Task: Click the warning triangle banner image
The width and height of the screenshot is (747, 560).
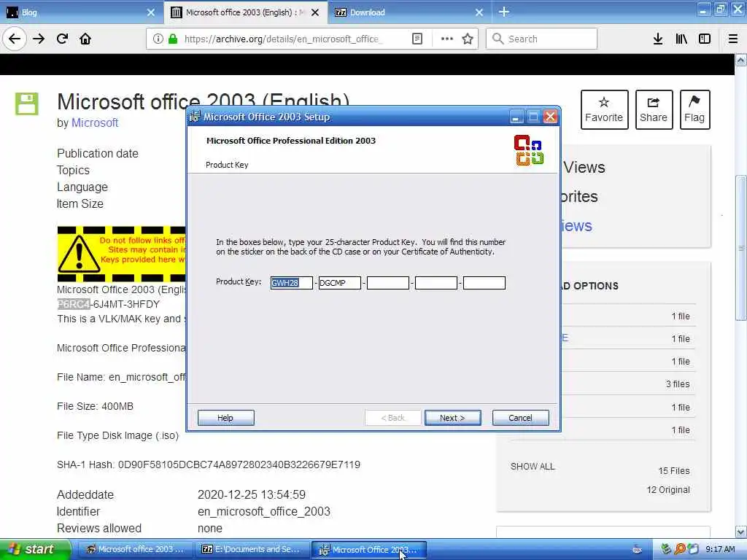Action: (122, 254)
